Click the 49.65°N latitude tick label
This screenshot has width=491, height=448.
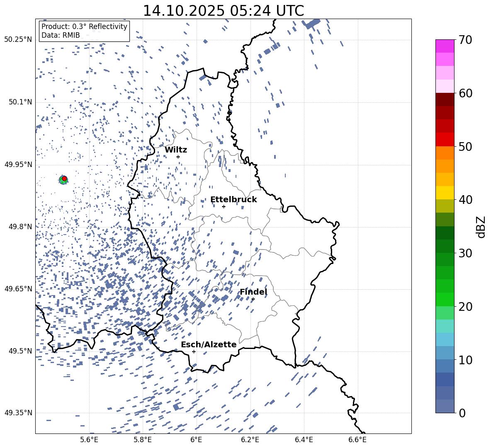18,289
